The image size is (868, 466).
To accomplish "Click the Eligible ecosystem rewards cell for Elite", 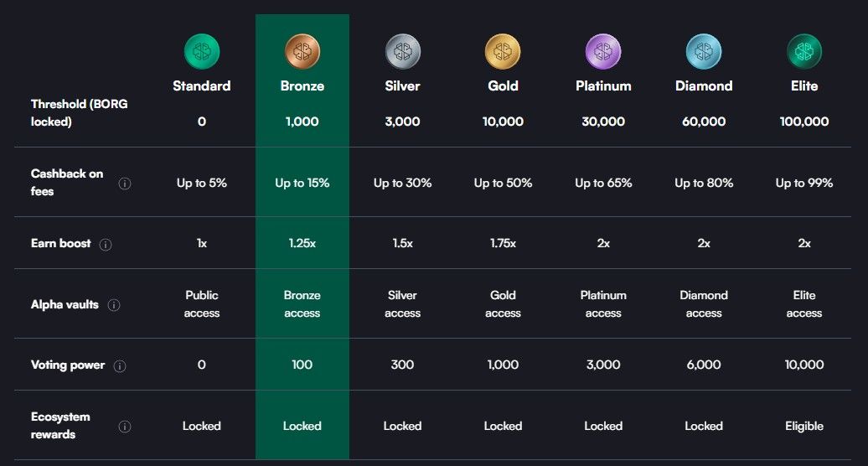I will point(804,426).
